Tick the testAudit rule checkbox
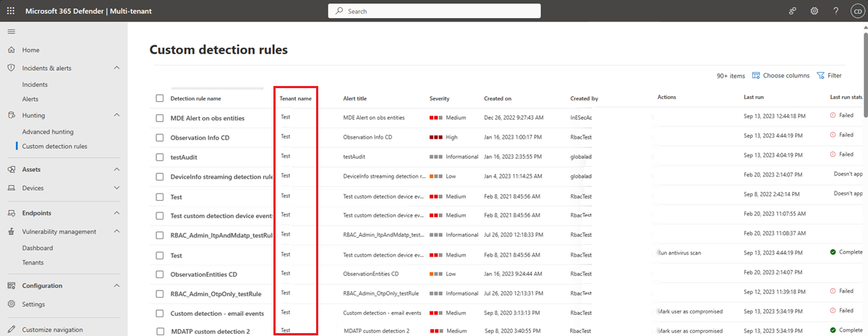The image size is (868, 336). [x=160, y=157]
